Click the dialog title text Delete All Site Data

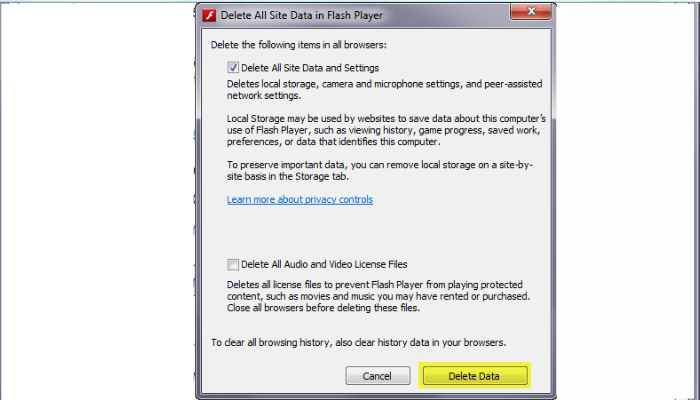pos(301,15)
